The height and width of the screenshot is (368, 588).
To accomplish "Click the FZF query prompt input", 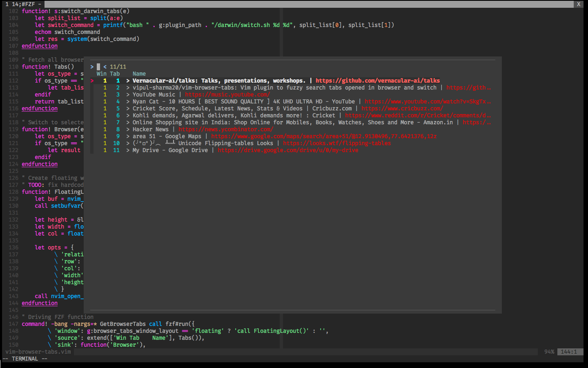I will [x=98, y=67].
